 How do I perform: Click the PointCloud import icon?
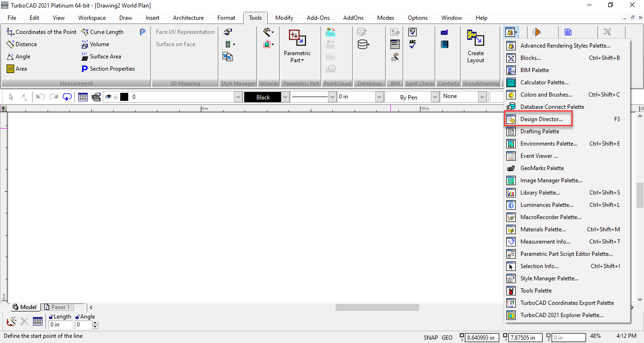[330, 32]
